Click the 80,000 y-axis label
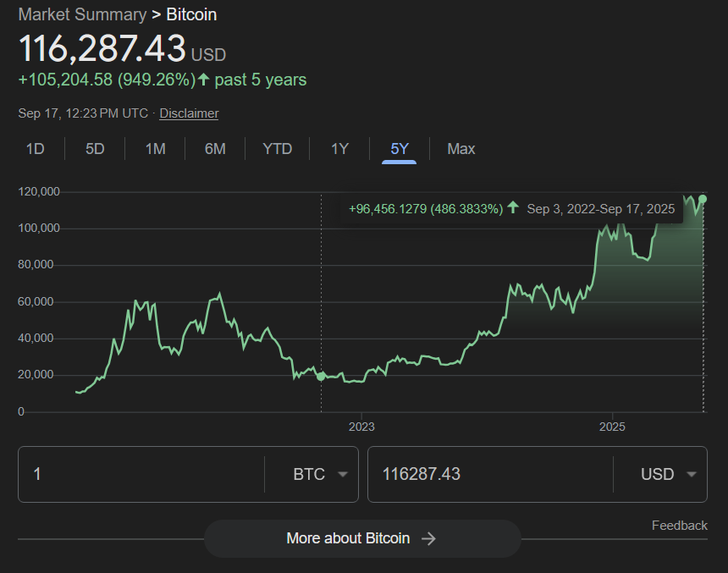Viewport: 728px width, 573px height. (36, 265)
